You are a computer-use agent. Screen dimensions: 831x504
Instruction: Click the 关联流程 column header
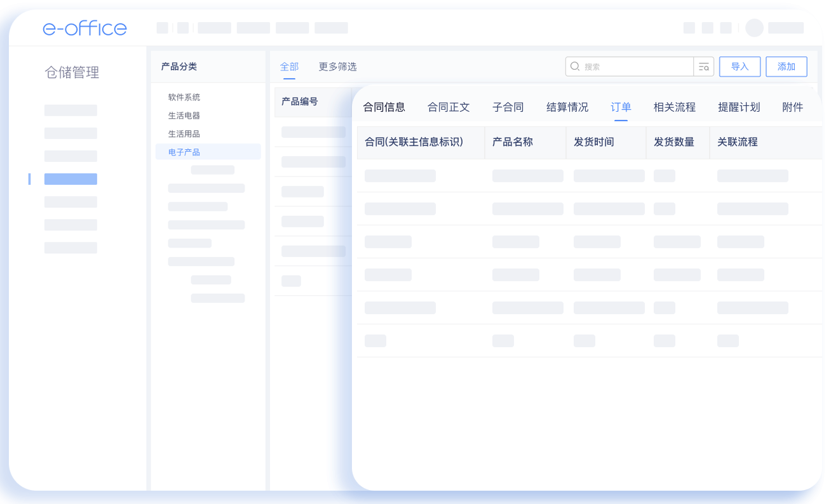[x=738, y=142]
